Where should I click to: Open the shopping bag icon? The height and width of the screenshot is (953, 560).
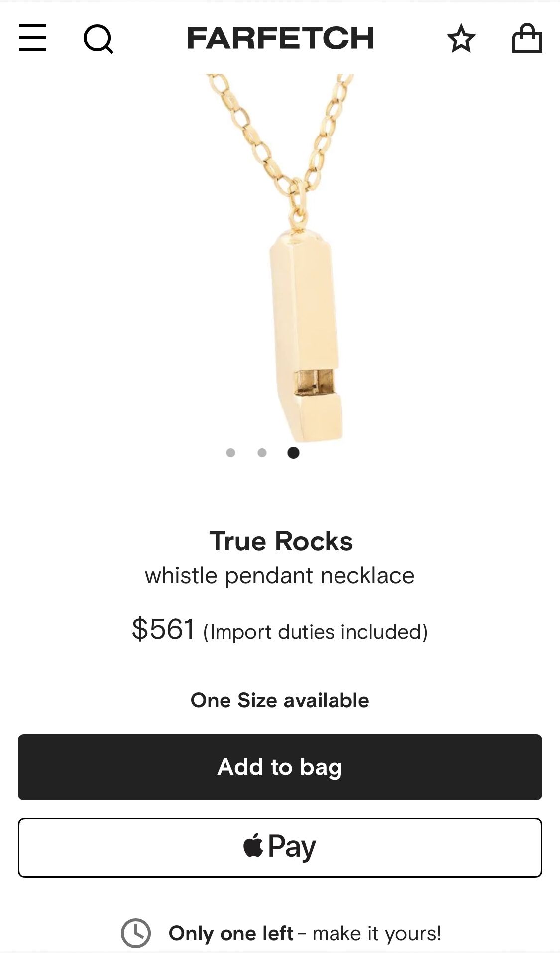pos(527,38)
